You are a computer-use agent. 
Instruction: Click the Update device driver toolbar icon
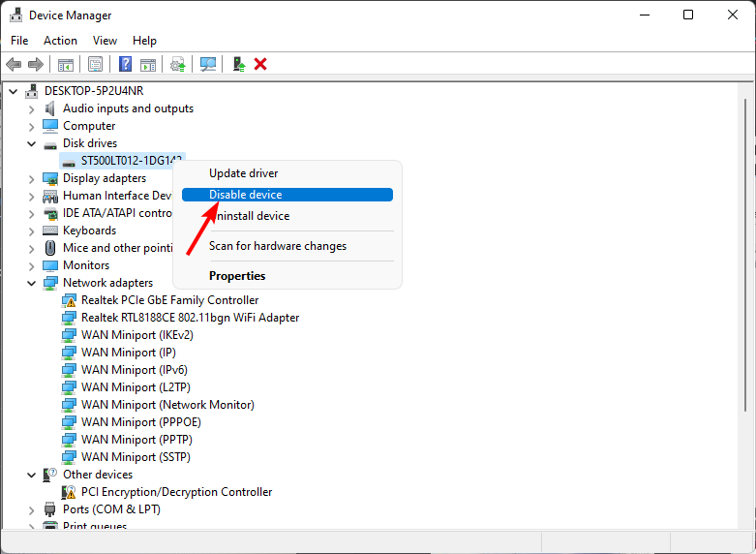point(178,64)
